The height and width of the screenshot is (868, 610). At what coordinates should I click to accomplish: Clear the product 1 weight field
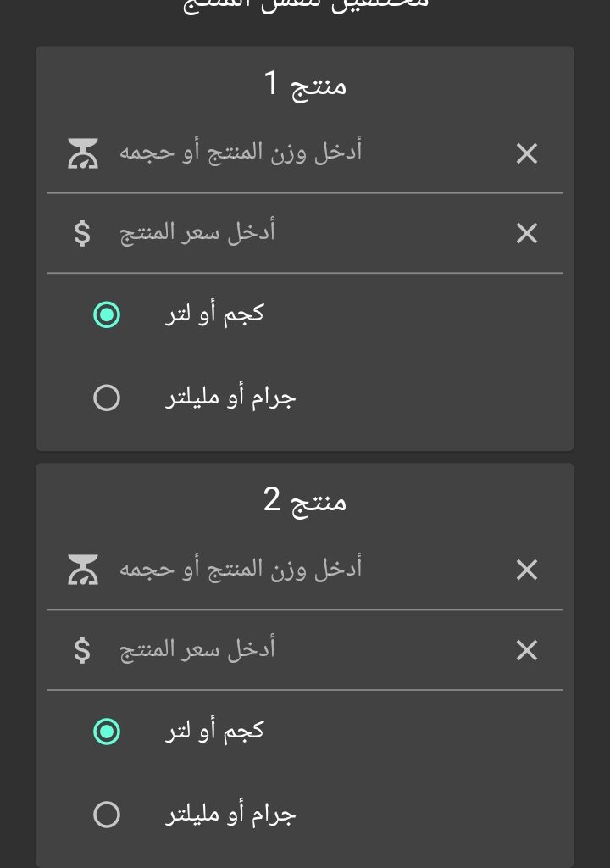pos(527,153)
